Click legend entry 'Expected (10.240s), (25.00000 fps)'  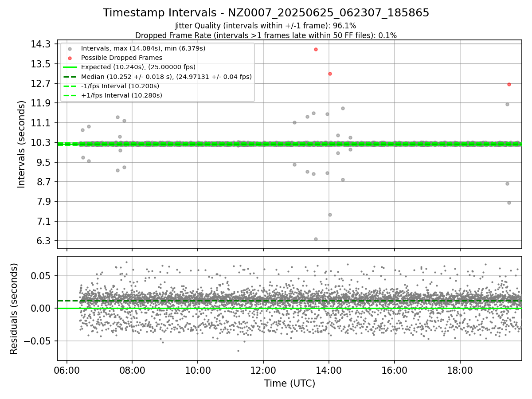[x=138, y=67]
